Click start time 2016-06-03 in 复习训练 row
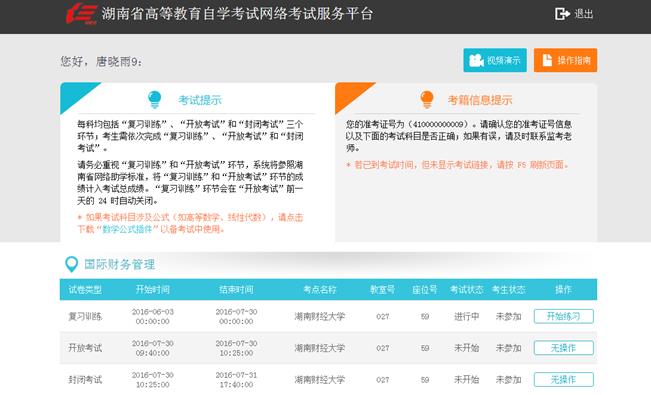The image size is (651, 395). click(152, 312)
